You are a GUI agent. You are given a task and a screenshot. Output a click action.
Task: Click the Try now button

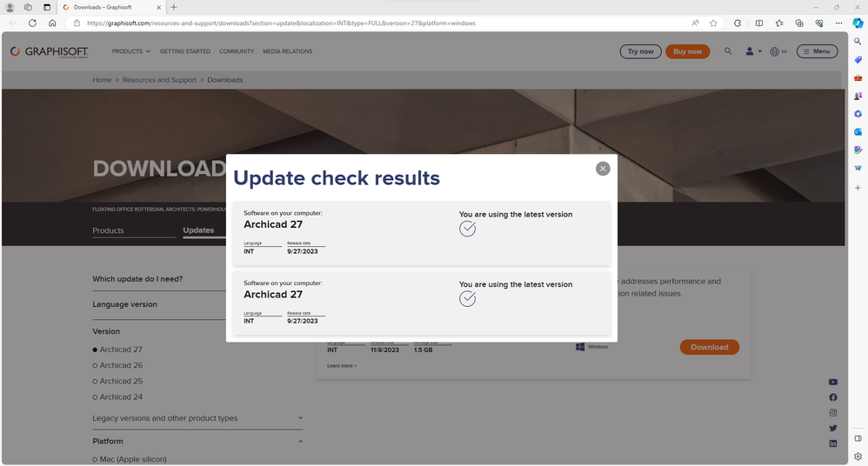point(640,51)
